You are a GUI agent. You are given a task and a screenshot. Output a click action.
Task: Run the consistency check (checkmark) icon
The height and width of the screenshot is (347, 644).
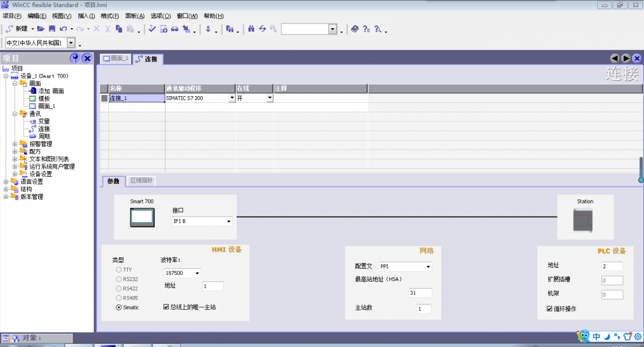point(152,29)
